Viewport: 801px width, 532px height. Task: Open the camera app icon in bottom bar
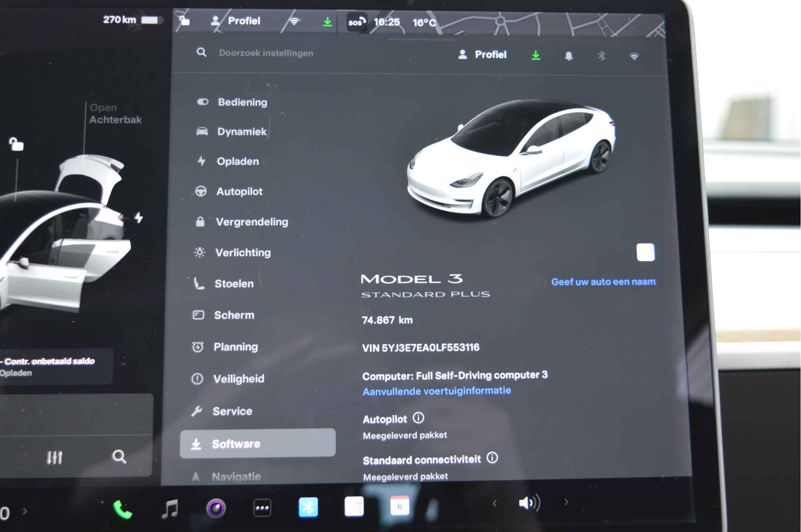[x=216, y=508]
